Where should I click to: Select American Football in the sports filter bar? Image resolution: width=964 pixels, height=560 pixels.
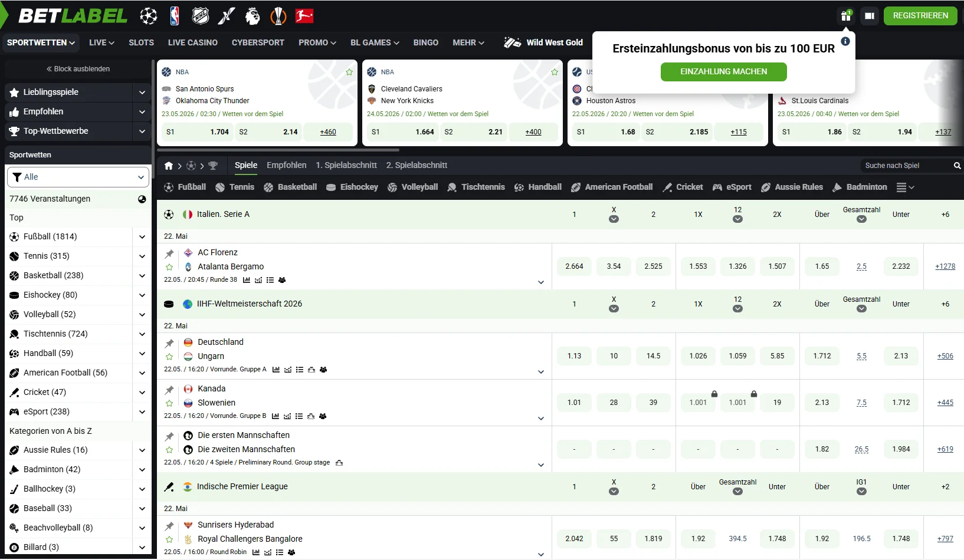(x=612, y=187)
